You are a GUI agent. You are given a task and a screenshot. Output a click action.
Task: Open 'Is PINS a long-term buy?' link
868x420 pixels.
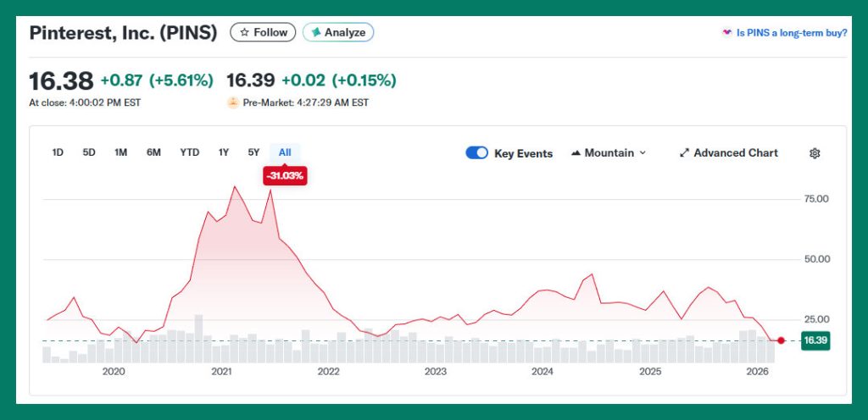(792, 32)
